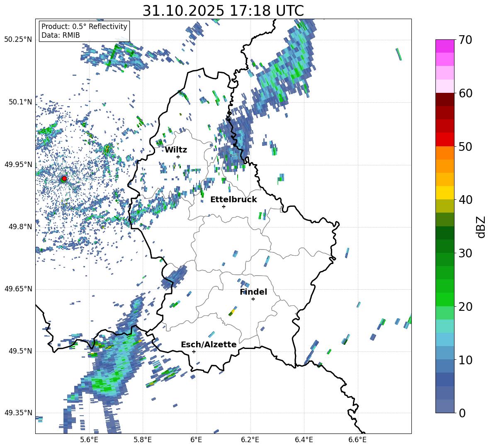Click the 49.5°N latitude label

[x=20, y=351]
